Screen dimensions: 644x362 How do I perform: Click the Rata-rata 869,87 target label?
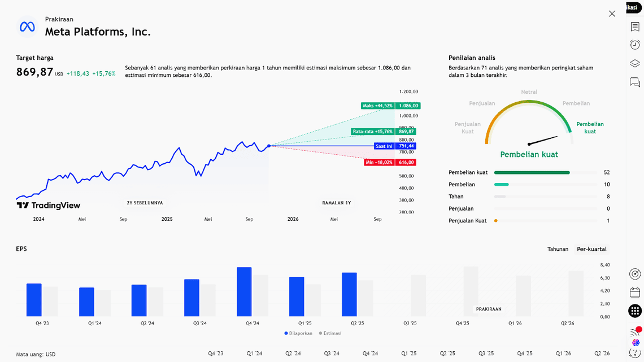(384, 132)
